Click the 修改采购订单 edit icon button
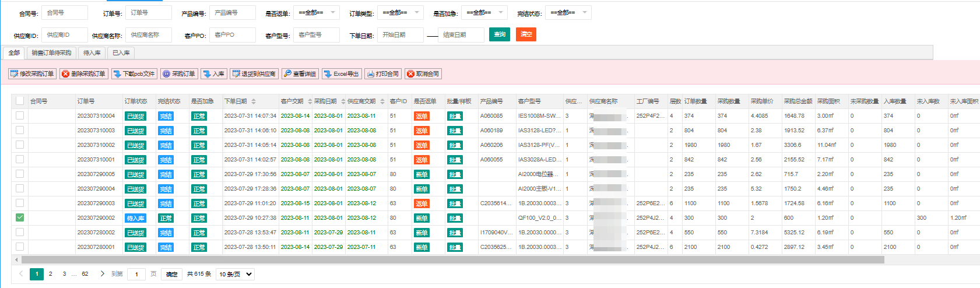 [32, 74]
